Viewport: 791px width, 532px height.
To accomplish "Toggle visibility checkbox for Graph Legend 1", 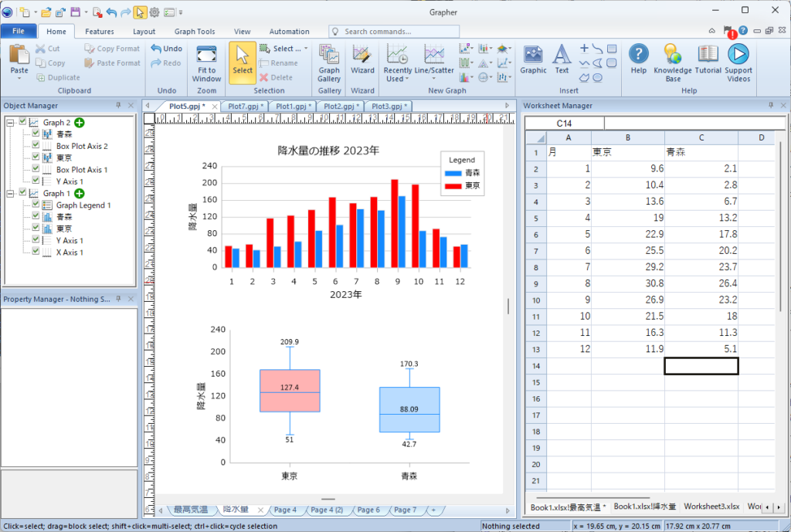I will click(36, 205).
